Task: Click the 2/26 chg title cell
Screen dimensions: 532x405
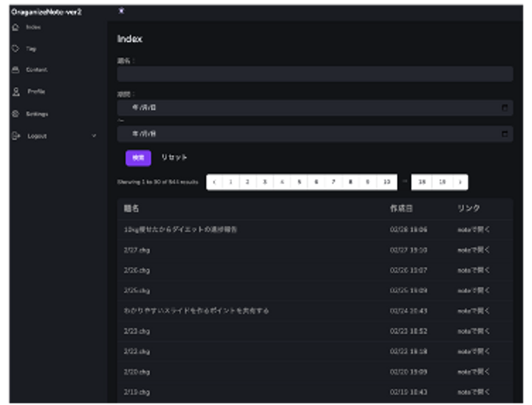Action: pos(137,270)
